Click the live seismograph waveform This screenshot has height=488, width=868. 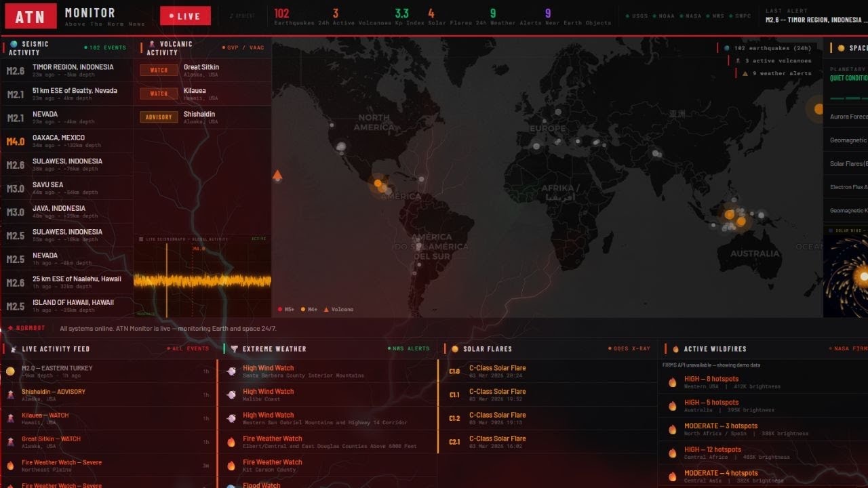point(203,280)
